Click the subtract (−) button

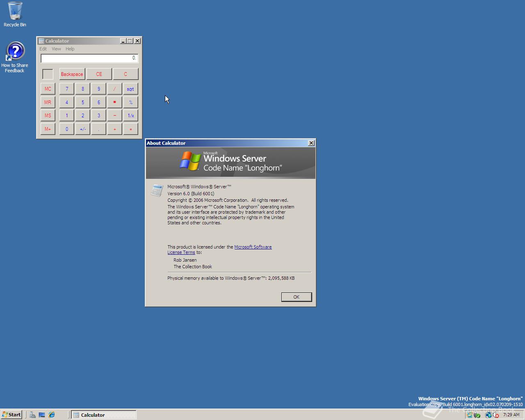115,116
